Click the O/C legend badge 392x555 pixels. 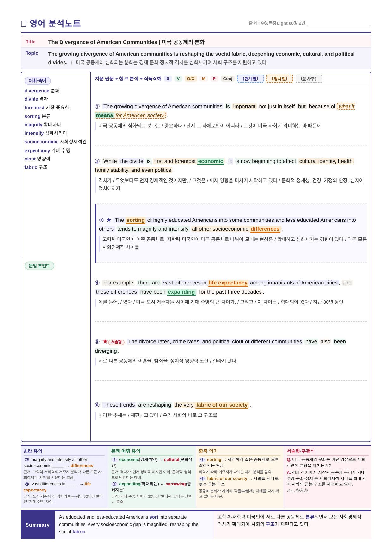point(191,79)
